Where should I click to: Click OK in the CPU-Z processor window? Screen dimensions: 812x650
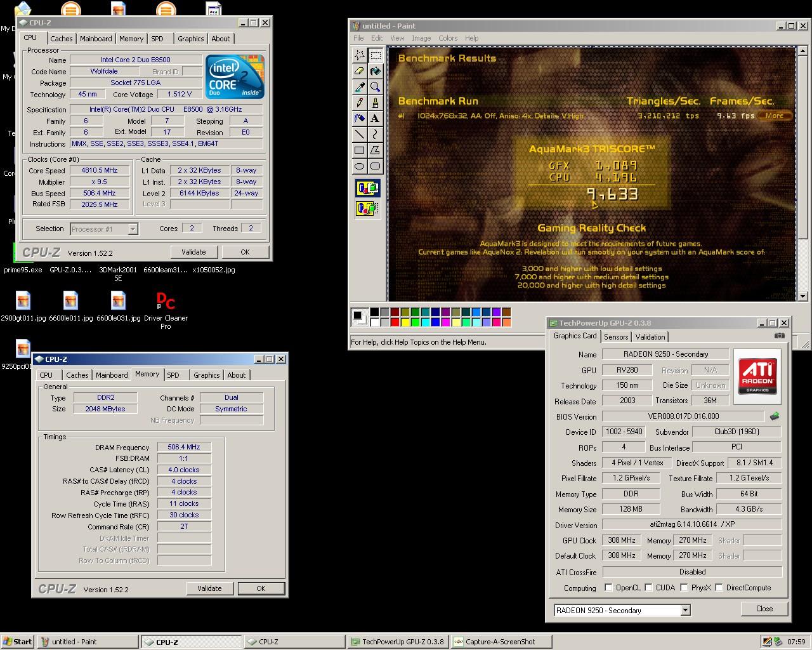(245, 252)
